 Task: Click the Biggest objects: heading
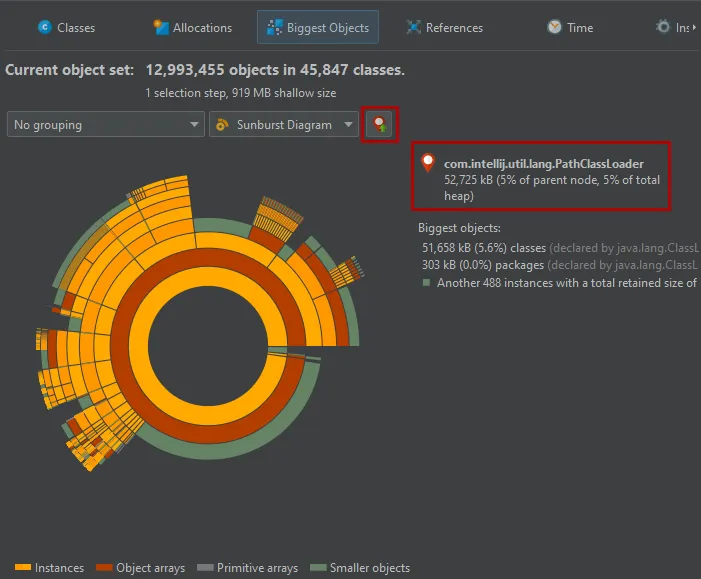pyautogui.click(x=459, y=228)
